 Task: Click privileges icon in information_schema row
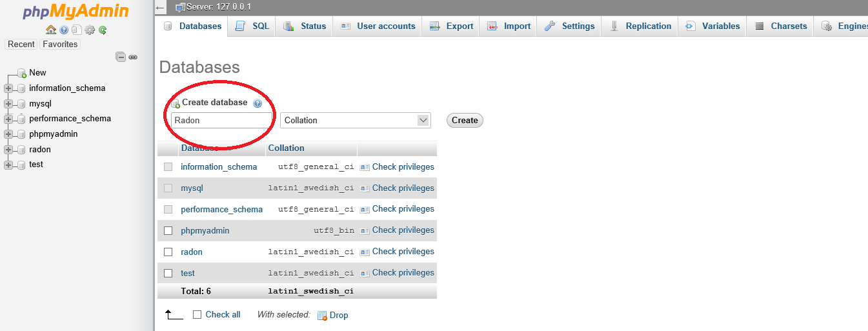tap(365, 167)
